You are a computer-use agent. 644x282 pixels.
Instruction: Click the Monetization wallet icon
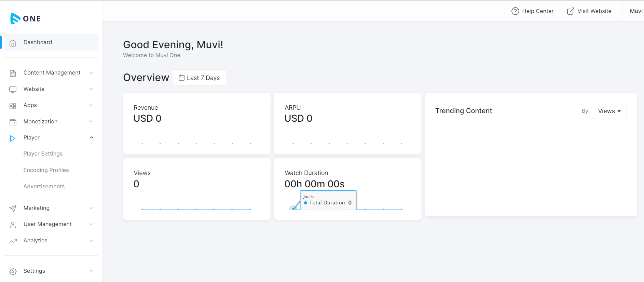pyautogui.click(x=13, y=121)
